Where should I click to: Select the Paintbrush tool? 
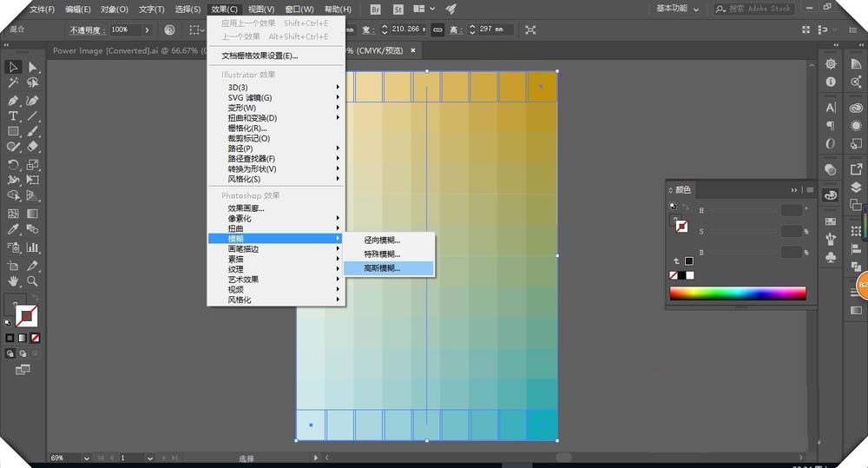point(33,131)
